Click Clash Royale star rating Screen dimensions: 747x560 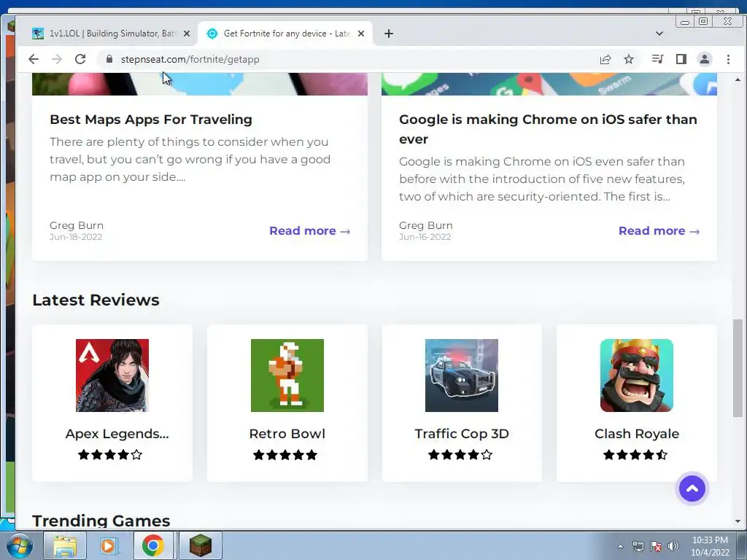click(635, 455)
